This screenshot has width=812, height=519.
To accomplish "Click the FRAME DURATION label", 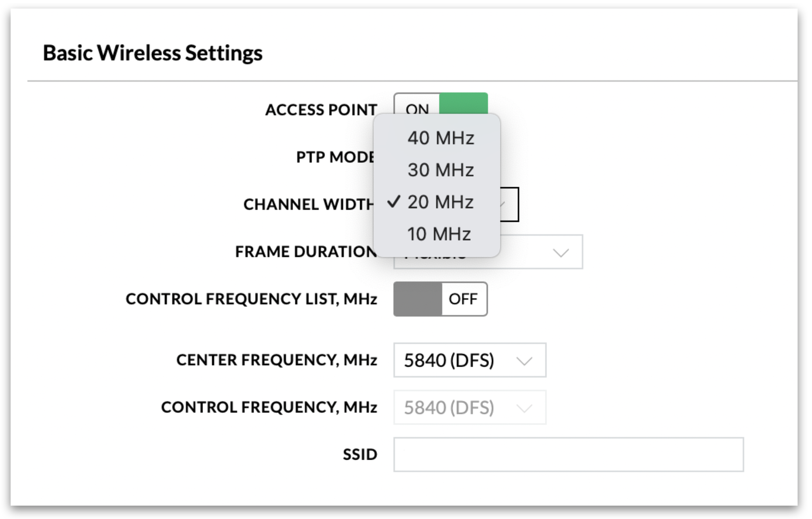I will (x=306, y=252).
